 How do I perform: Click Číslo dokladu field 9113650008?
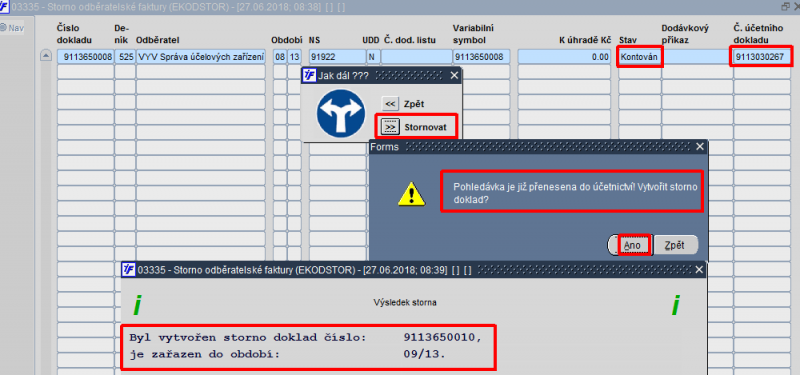85,57
